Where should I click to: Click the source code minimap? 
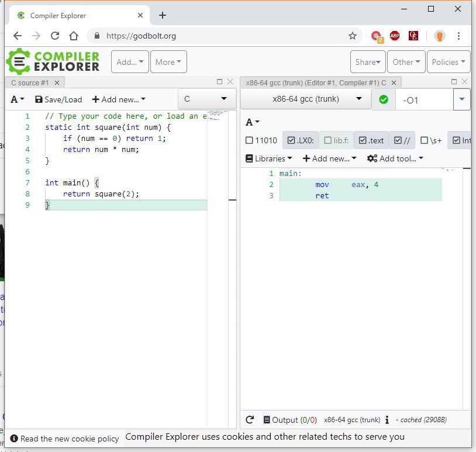click(218, 116)
